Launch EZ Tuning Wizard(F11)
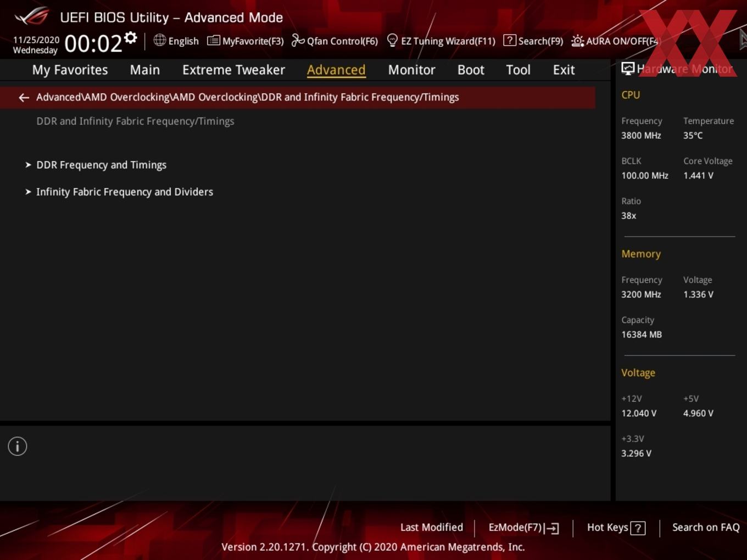Image resolution: width=747 pixels, height=560 pixels. (441, 41)
